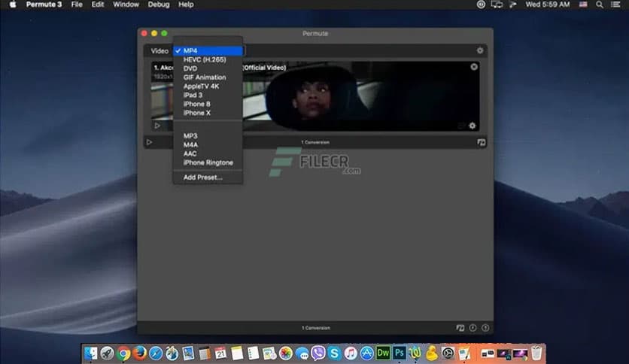The image size is (629, 364).
Task: Open the Permute preferences gear in the toolbar
Action: point(480,50)
